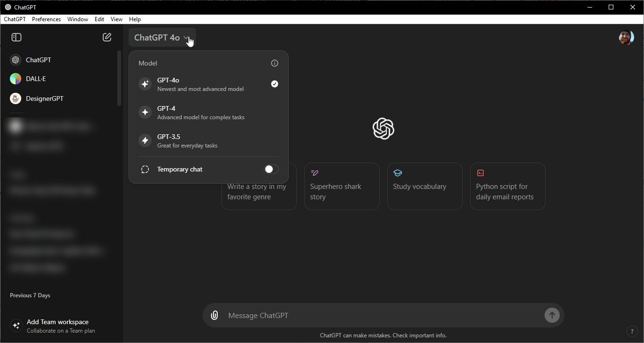Open the user profile avatar
Image resolution: width=644 pixels, height=343 pixels.
click(626, 37)
